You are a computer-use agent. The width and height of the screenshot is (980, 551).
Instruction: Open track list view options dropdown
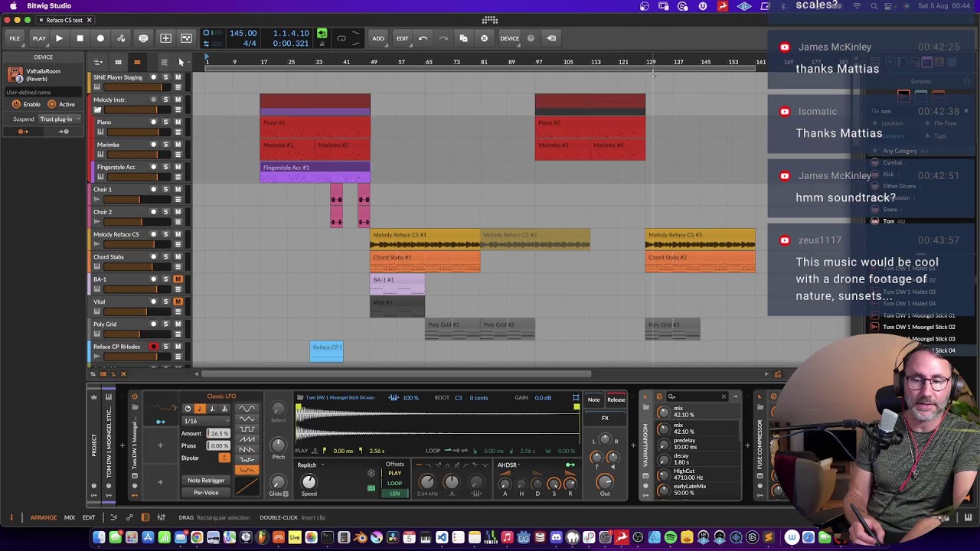pos(98,62)
